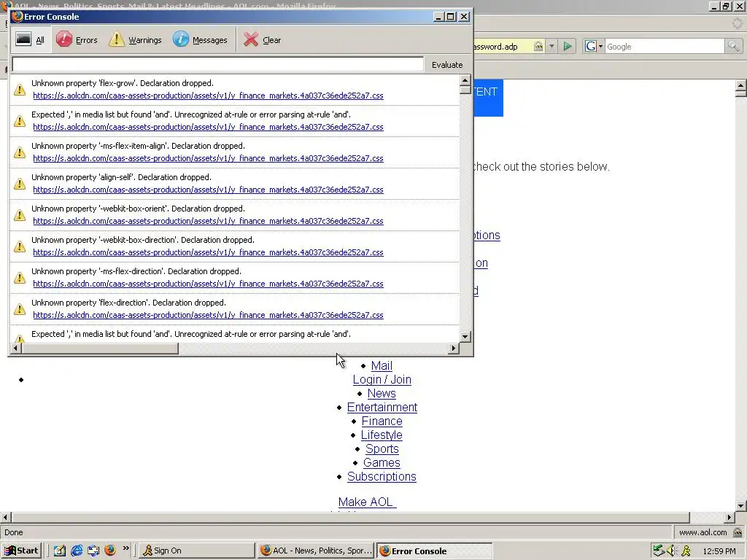Viewport: 747px width, 560px height.
Task: Click Firefox icon in Error Console title bar
Action: point(18,17)
